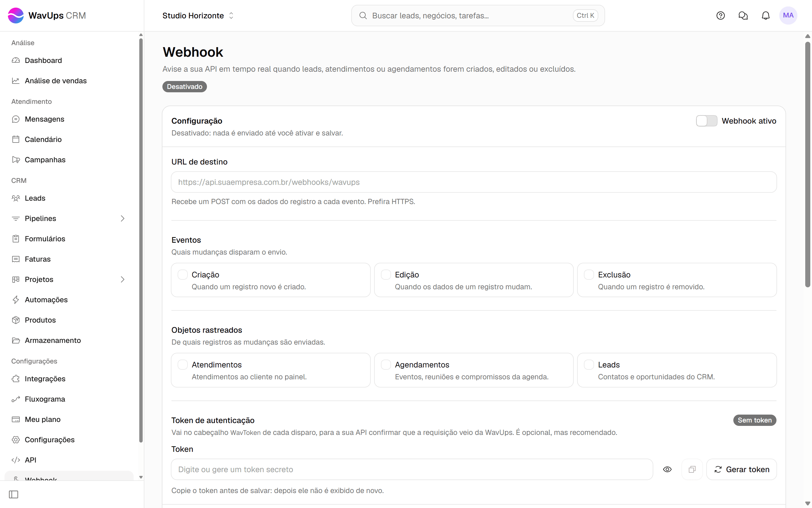Open the MA user avatar menu

pyautogui.click(x=788, y=16)
